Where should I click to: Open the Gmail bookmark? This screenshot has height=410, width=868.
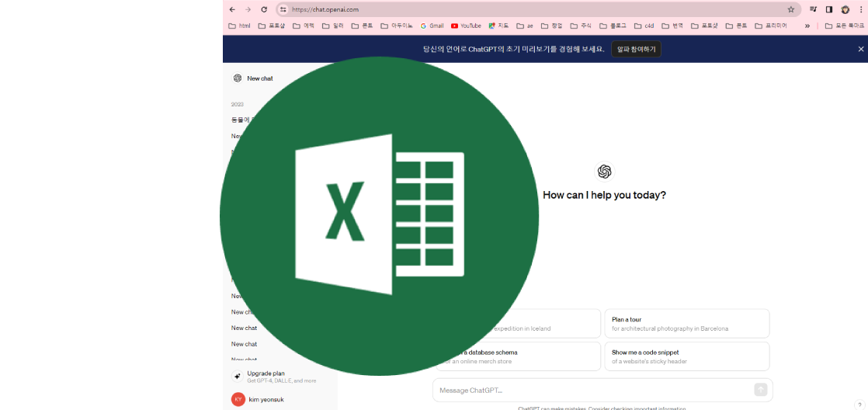432,26
